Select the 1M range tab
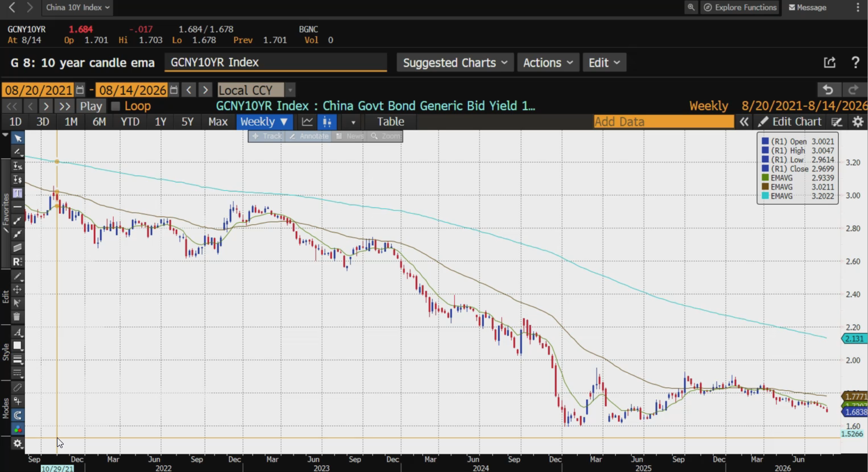Image resolution: width=868 pixels, height=472 pixels. [x=71, y=122]
